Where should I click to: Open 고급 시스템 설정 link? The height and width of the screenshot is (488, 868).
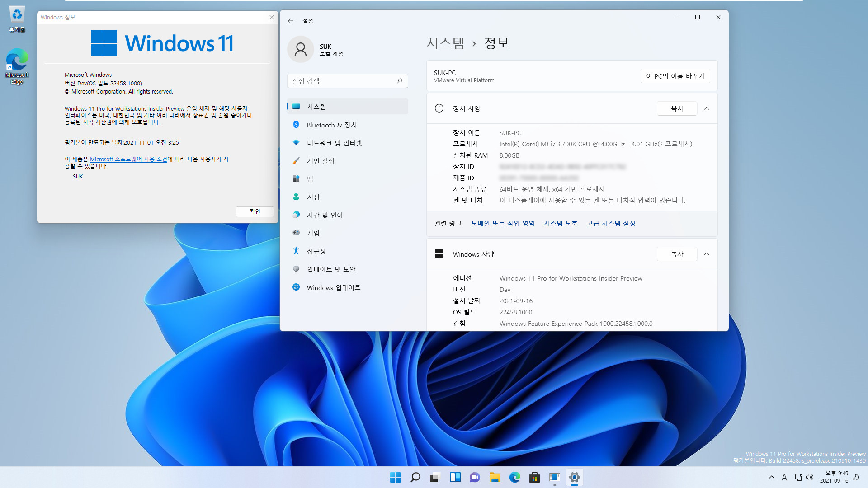coord(611,223)
